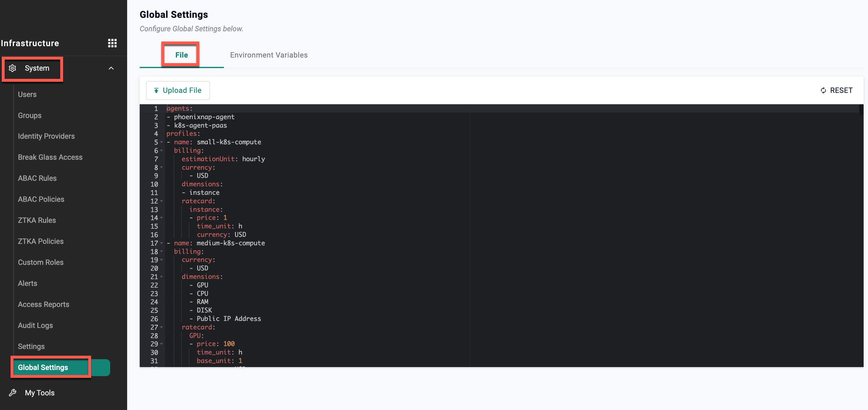This screenshot has width=868, height=410.
Task: Fold dimensions block at line 21
Action: coord(162,277)
